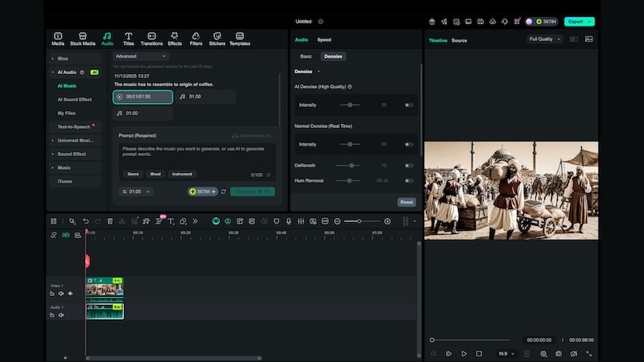Enter fullscreen preview with expand icon

(588, 353)
